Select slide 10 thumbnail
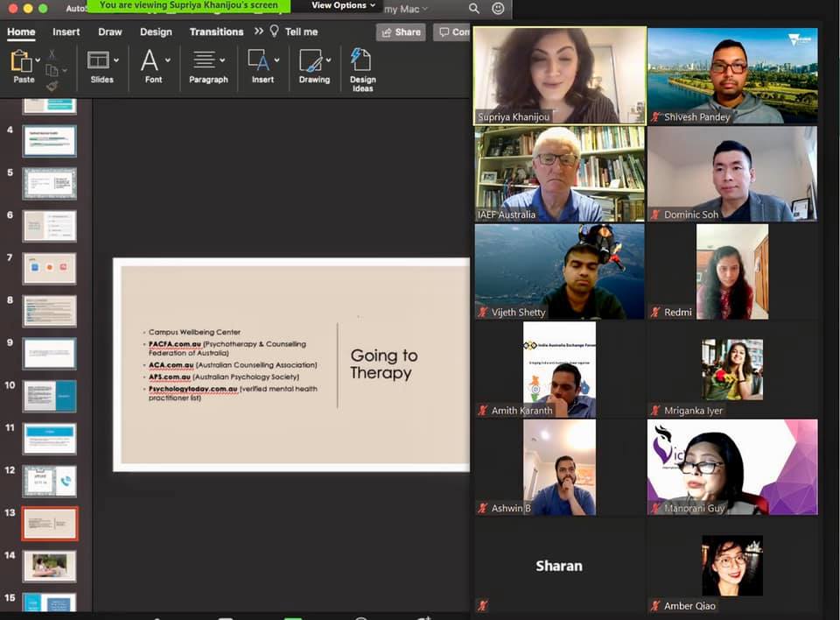Viewport: 840px width, 620px height. (x=50, y=396)
